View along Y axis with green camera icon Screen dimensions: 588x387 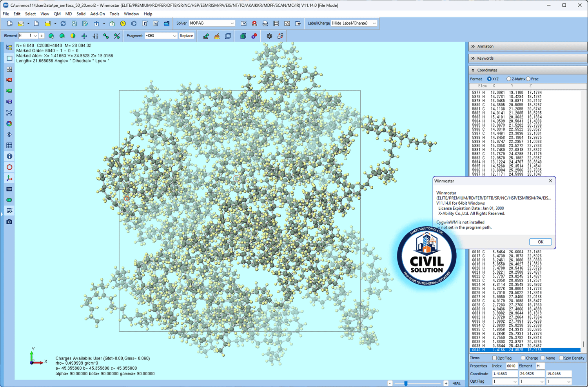click(9, 91)
